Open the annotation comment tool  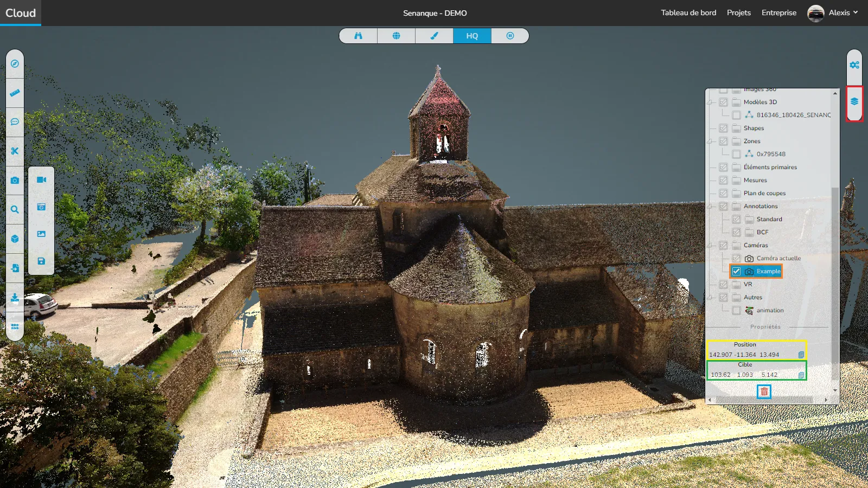[x=15, y=122]
